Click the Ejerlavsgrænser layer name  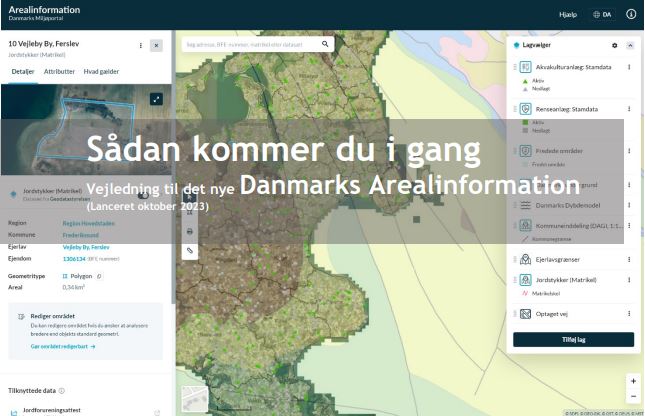tap(558, 260)
